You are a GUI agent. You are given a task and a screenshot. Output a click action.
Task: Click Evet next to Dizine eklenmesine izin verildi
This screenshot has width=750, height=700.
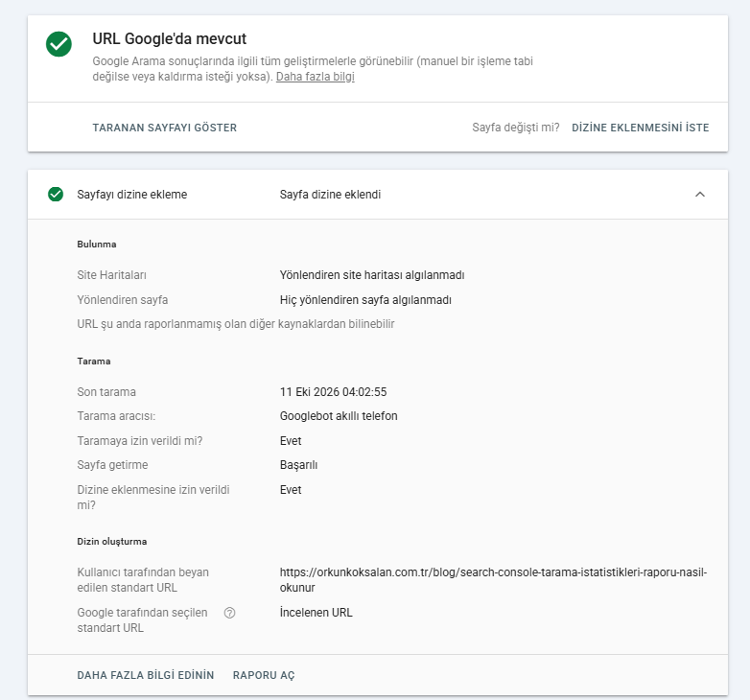291,490
